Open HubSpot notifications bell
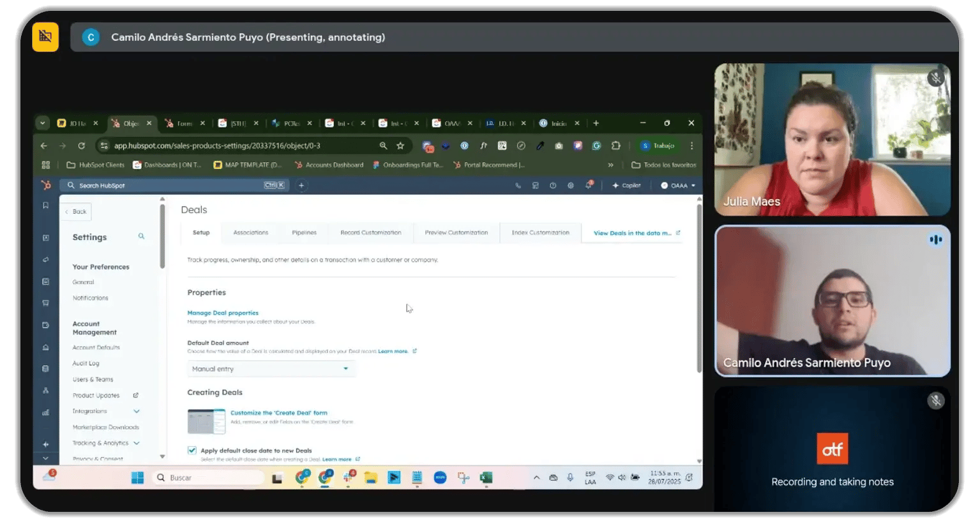Image resolution: width=980 pixels, height=524 pixels. tap(588, 185)
